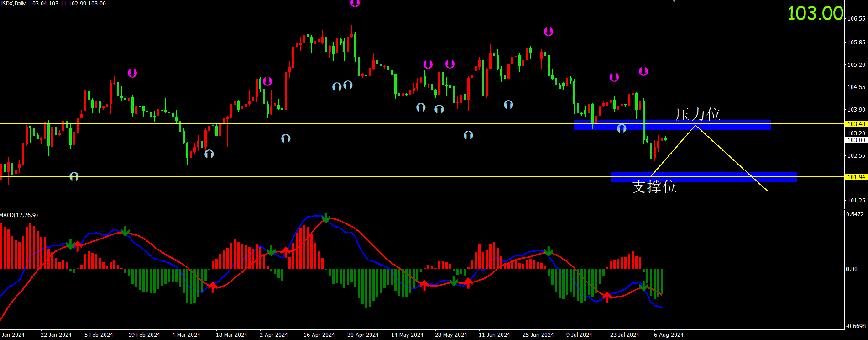Click the 106.55 price axis label
Screen dimensions: 868x340
point(856,19)
